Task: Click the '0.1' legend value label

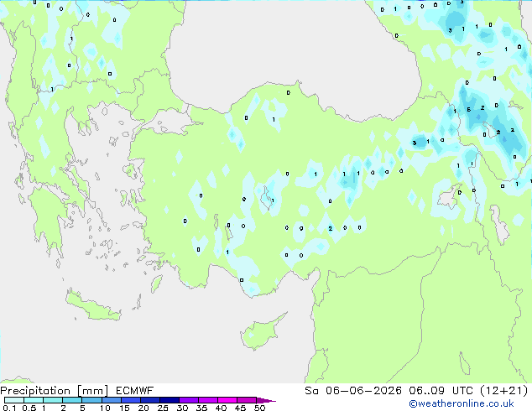Action: click(9, 408)
